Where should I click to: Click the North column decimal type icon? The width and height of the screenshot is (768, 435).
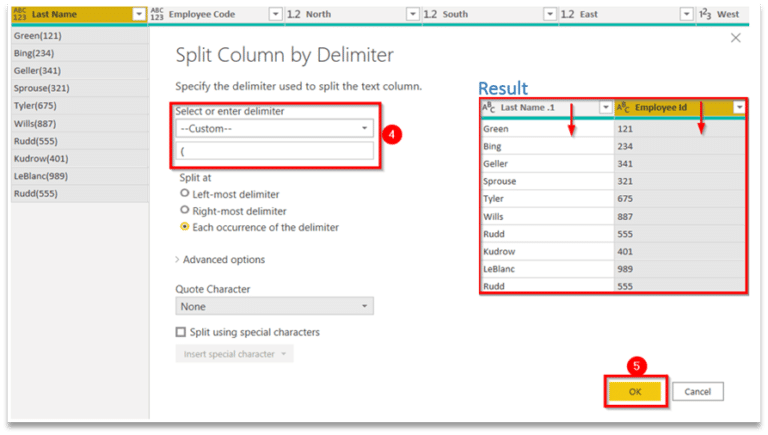293,14
